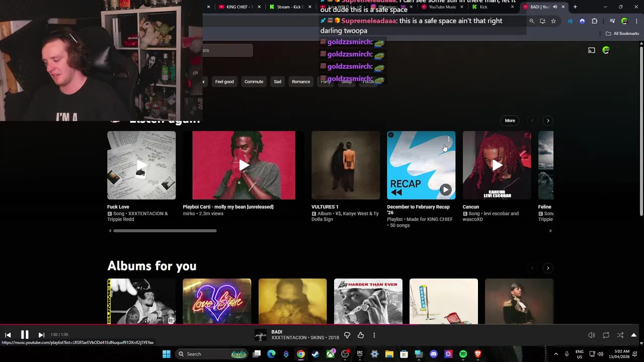Pause the currently playing song
The image size is (644, 362).
(x=25, y=335)
